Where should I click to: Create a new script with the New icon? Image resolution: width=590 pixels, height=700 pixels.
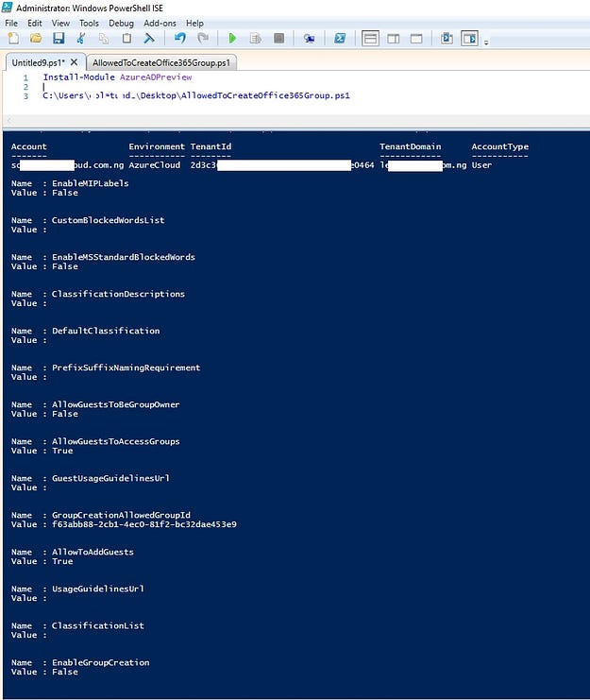13,39
